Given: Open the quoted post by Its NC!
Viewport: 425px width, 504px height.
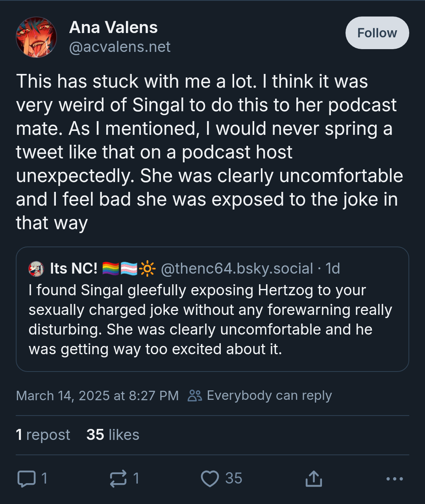Looking at the screenshot, I should pyautogui.click(x=213, y=320).
